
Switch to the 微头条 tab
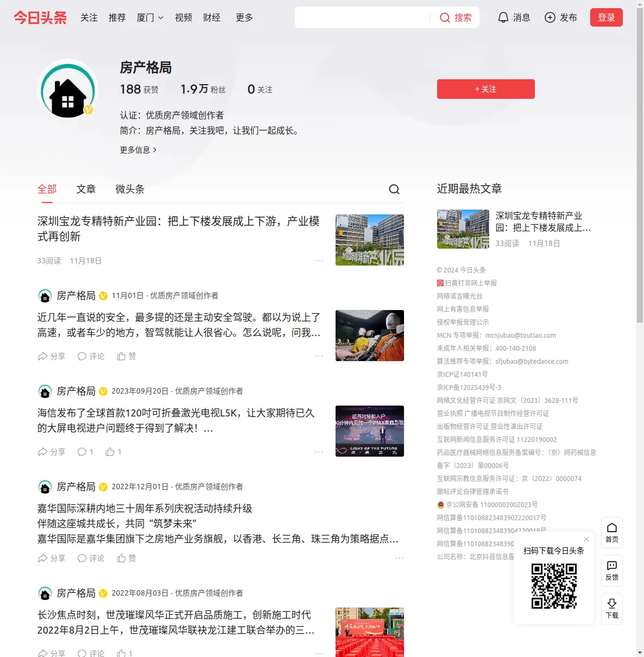coord(130,189)
